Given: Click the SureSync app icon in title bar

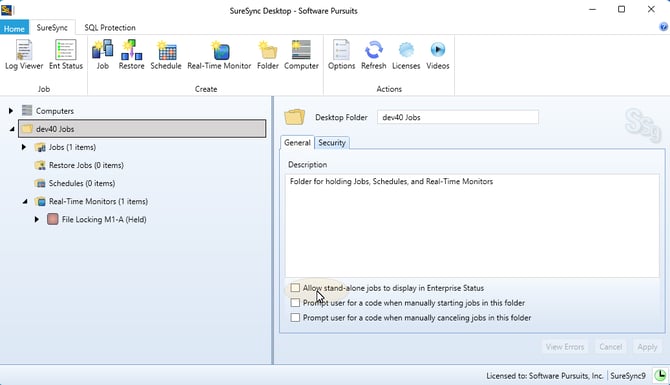Looking at the screenshot, I should click(6, 9).
